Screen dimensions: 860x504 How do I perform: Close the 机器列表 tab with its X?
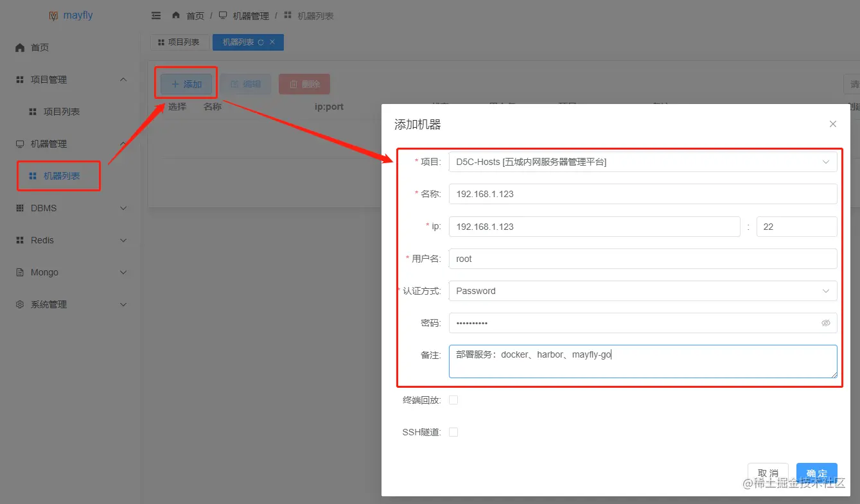point(272,42)
